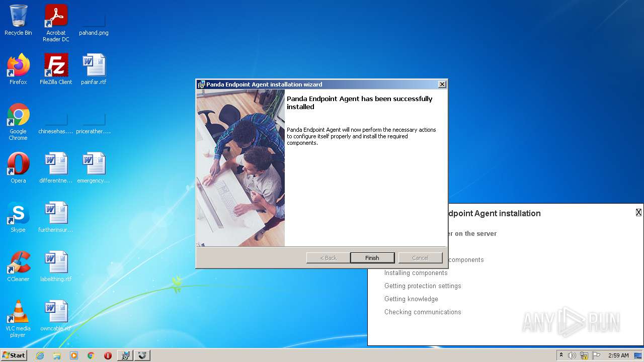This screenshot has height=362, width=644.
Task: Open Internet Explorer from the taskbar
Action: 40,355
